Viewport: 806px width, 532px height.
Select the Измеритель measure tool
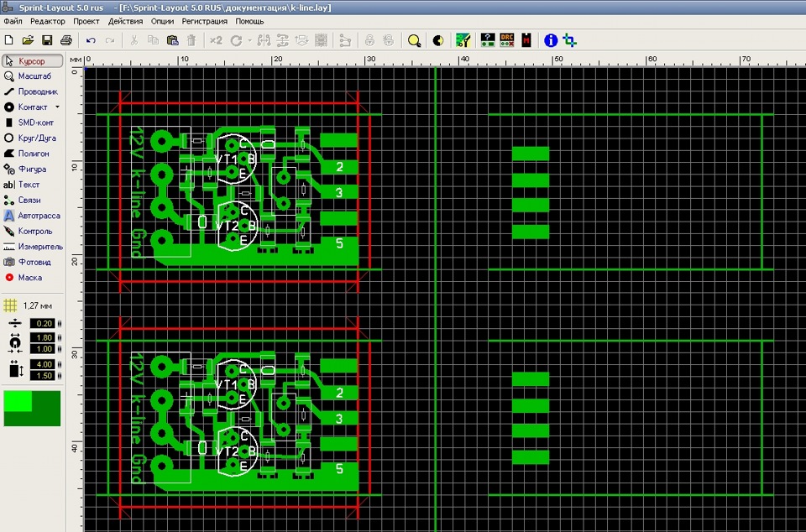click(33, 247)
